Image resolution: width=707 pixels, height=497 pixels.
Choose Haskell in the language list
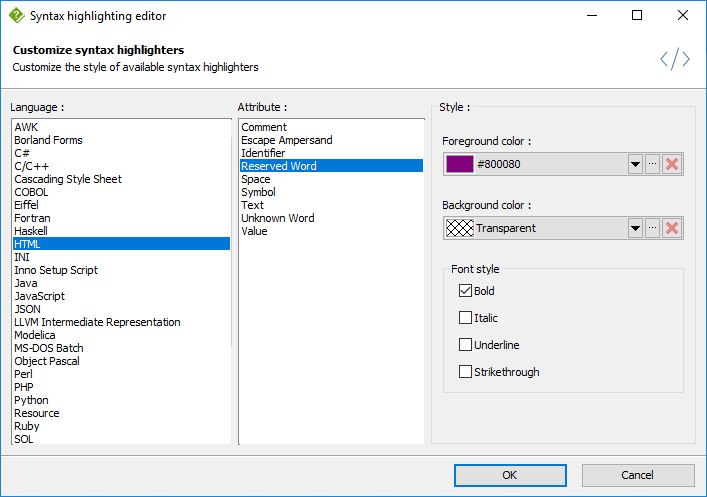tap(122, 231)
